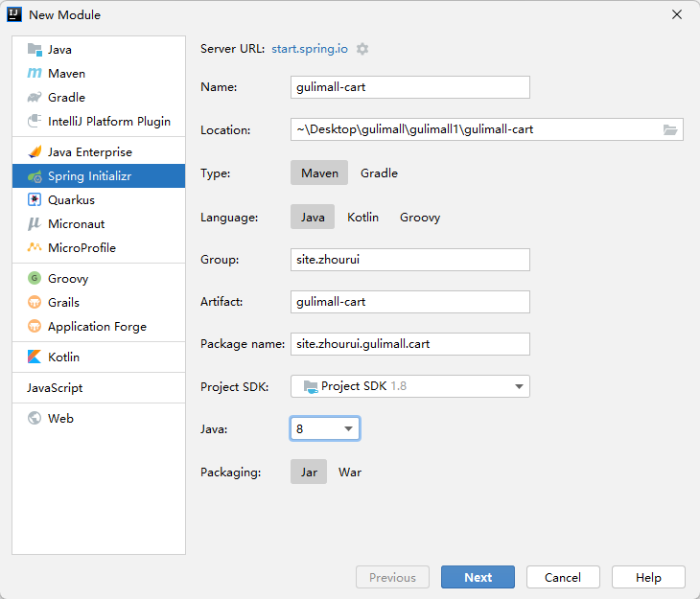Close the New Module dialog
700x599 pixels.
point(677,14)
